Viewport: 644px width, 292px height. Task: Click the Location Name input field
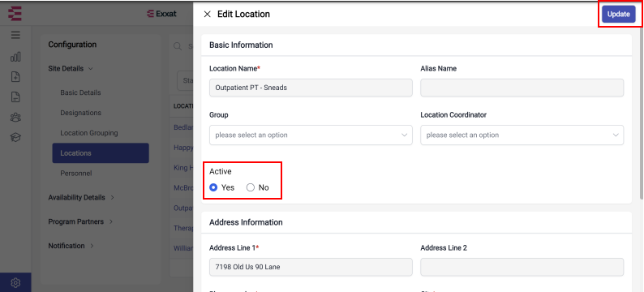(x=311, y=88)
